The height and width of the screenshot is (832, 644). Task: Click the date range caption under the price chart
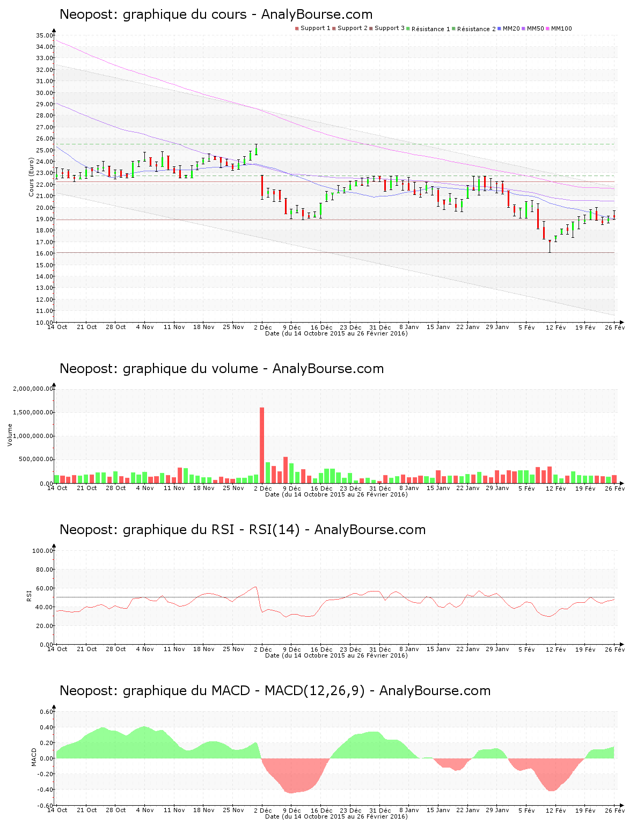(x=336, y=333)
